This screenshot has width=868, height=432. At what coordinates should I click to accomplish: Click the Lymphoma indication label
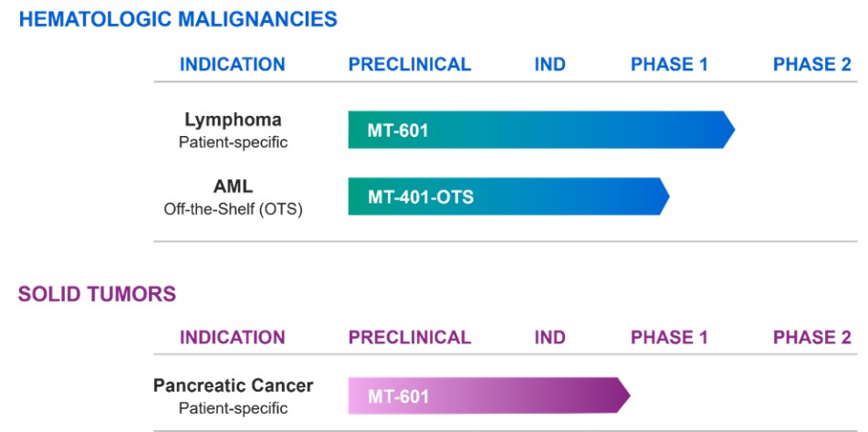[233, 120]
